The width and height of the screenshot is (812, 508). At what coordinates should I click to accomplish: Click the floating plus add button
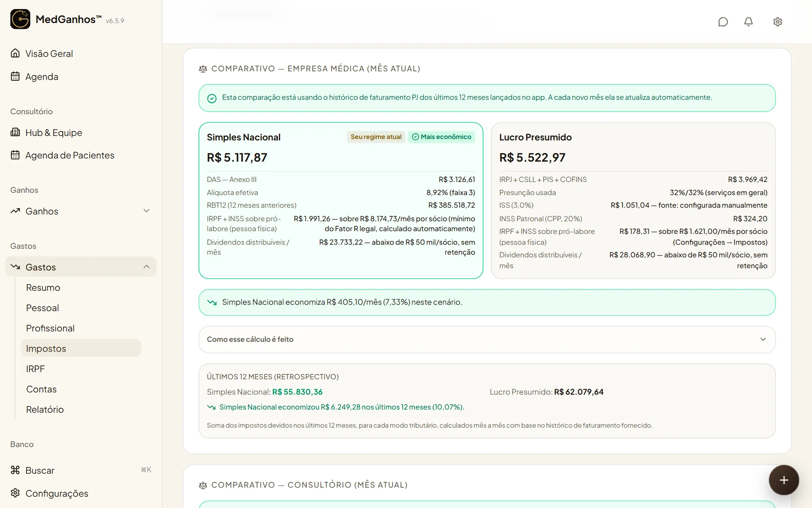[x=784, y=480]
